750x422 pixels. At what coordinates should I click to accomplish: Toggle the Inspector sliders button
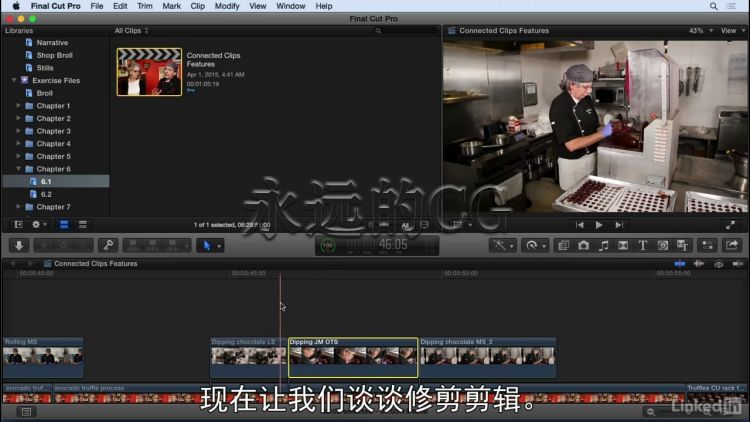(x=707, y=245)
